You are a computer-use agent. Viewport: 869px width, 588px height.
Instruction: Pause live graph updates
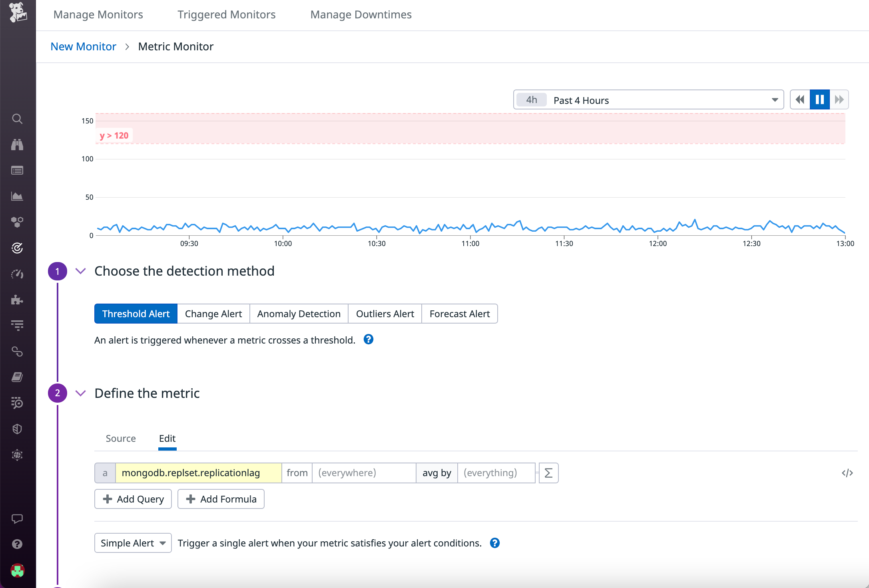(819, 99)
